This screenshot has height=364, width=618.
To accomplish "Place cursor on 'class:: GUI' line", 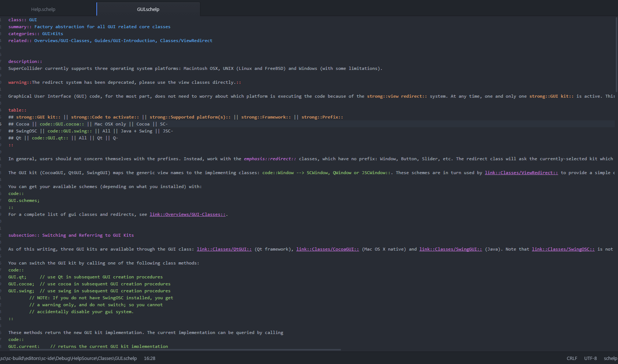I will click(23, 20).
